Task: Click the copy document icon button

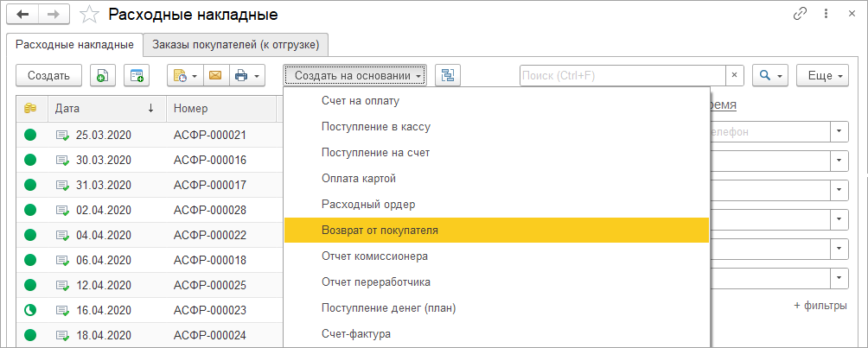Action: (x=102, y=76)
